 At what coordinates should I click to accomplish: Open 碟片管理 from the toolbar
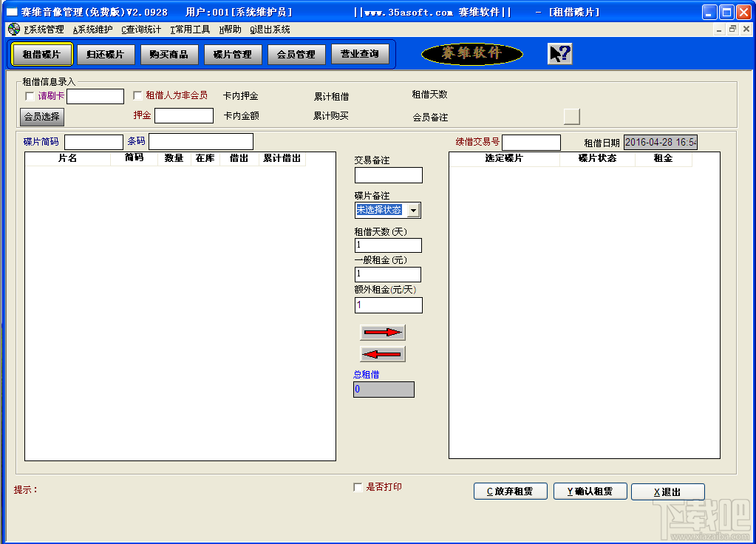tap(232, 54)
